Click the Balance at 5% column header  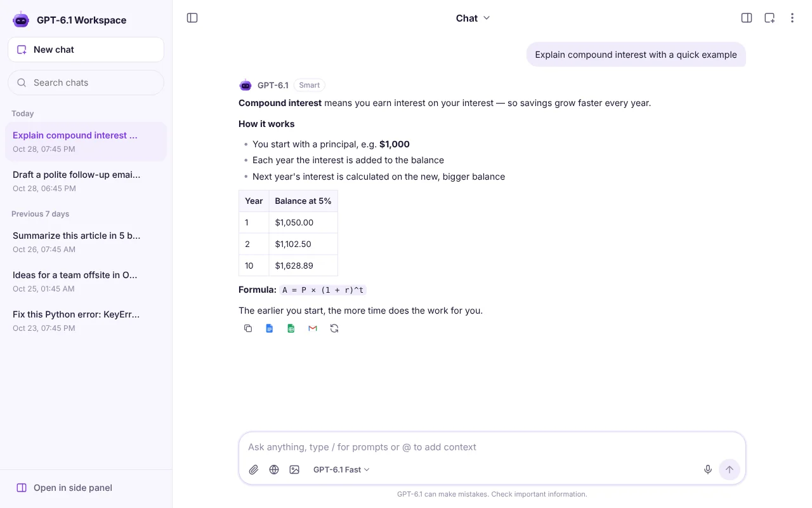(x=303, y=201)
